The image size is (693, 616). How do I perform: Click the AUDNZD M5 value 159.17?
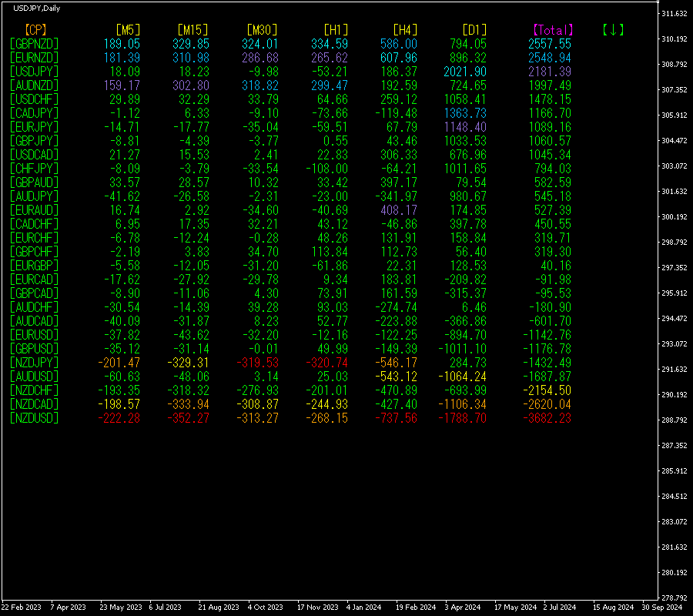click(x=122, y=85)
